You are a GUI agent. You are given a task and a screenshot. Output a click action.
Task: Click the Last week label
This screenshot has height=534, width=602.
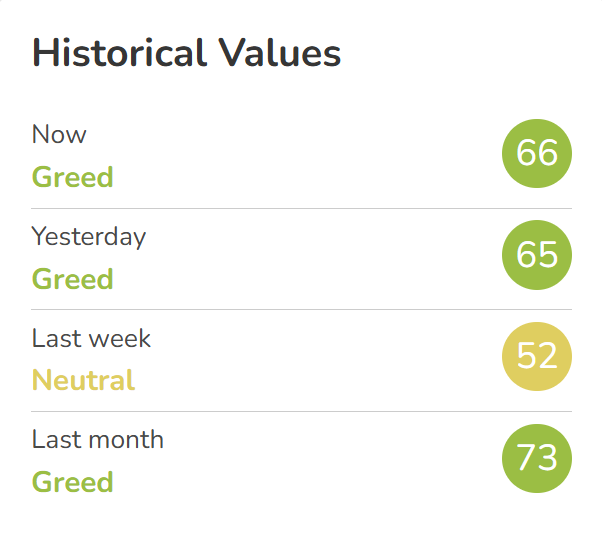tap(91, 338)
